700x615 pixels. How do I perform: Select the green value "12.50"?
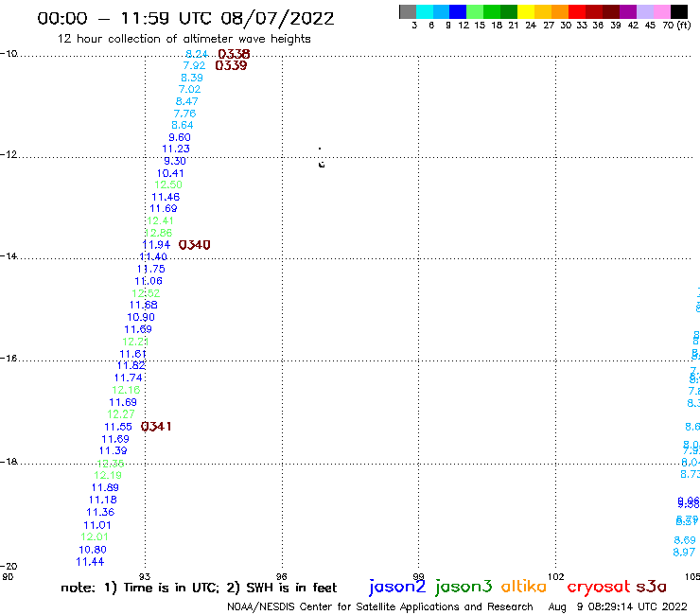168,184
